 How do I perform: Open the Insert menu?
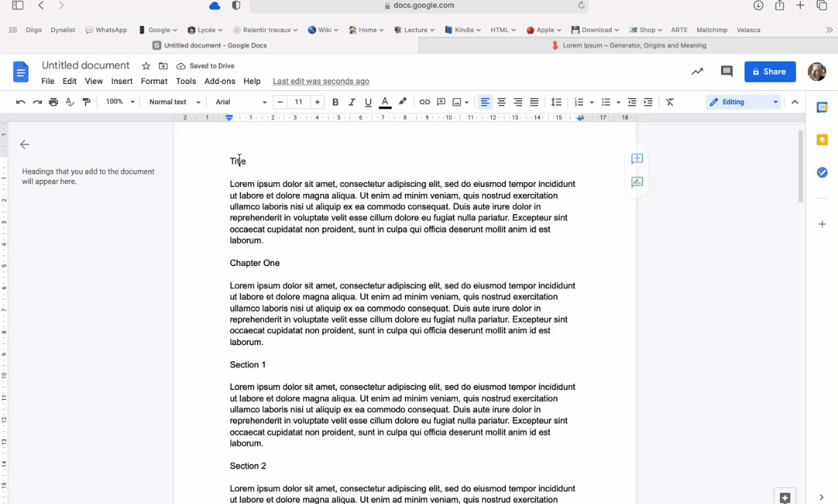pos(122,81)
